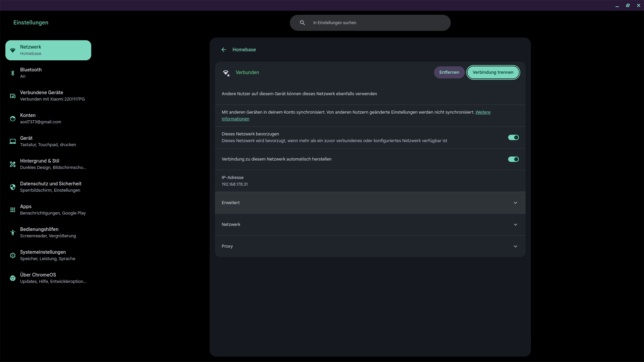Click the Konten account icon
This screenshot has height=362, width=644.
[x=13, y=119]
